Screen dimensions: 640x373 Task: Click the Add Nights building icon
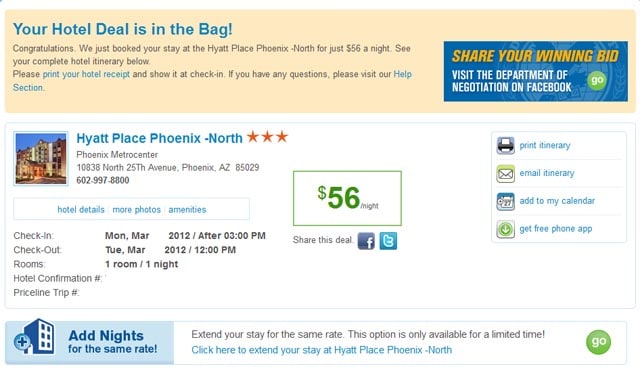coord(34,337)
